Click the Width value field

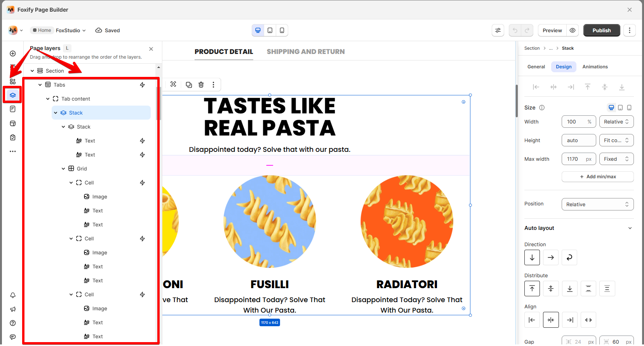click(x=579, y=122)
